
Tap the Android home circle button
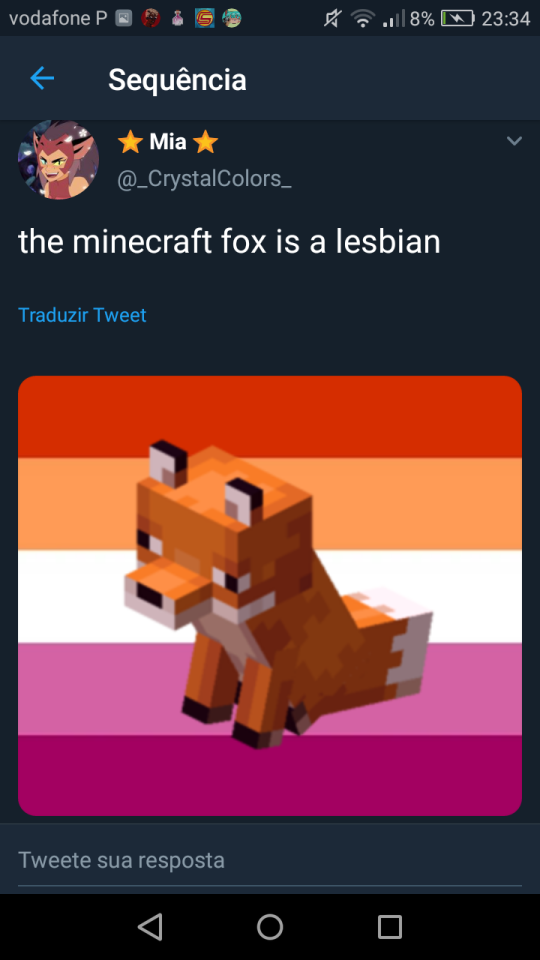(270, 926)
